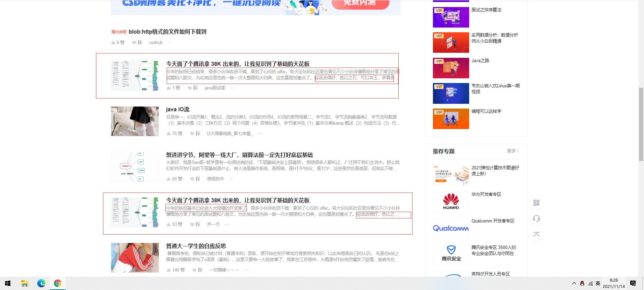Screen dimensions: 644x290
Task: Open the 2021弹性计算技术图谱好课上新 topic
Action: point(495,171)
